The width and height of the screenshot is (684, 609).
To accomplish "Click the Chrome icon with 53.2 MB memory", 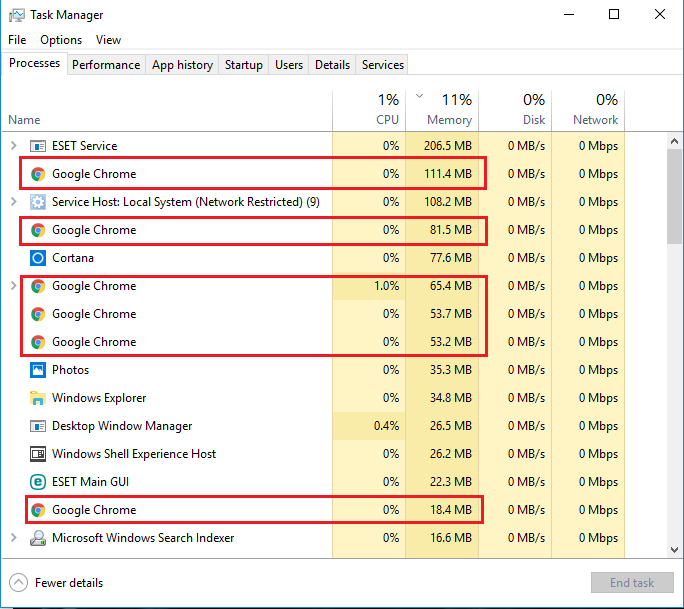I will [x=38, y=342].
